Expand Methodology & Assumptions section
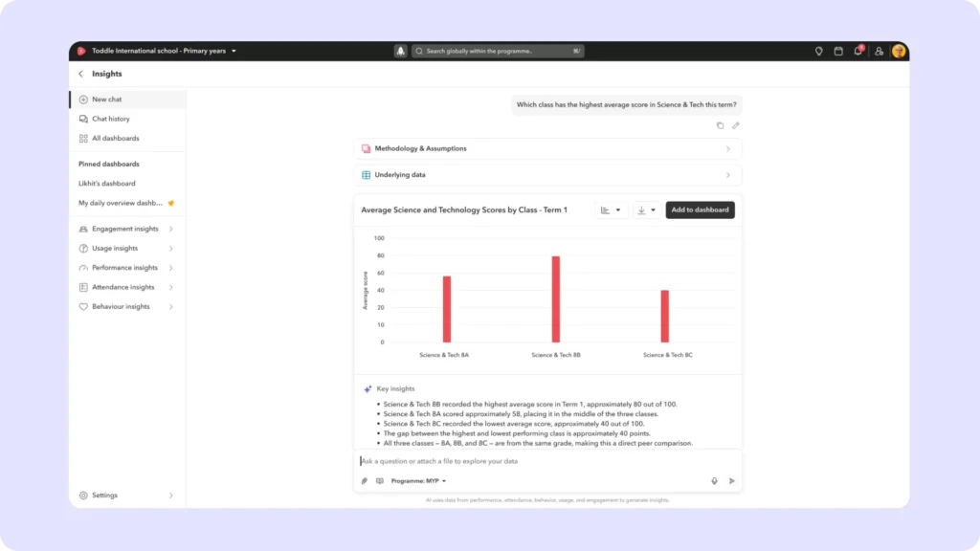The width and height of the screenshot is (980, 551). (546, 149)
